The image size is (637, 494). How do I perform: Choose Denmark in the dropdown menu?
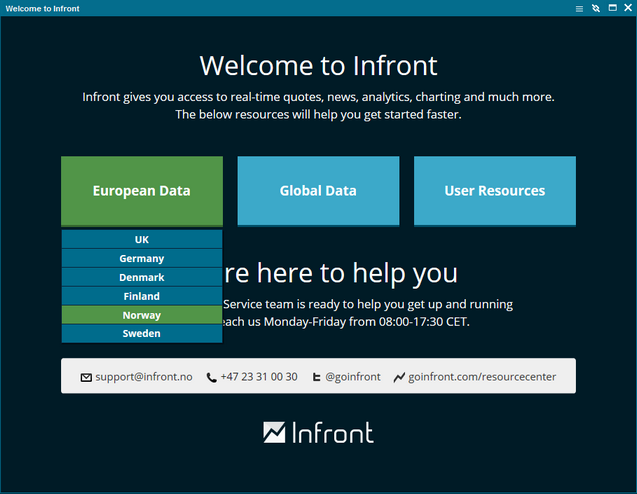pos(142,277)
